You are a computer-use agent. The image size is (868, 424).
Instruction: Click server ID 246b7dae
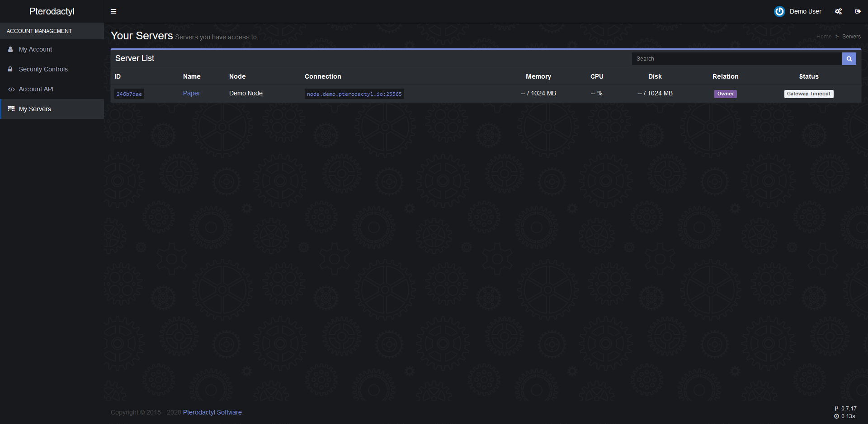pyautogui.click(x=129, y=94)
